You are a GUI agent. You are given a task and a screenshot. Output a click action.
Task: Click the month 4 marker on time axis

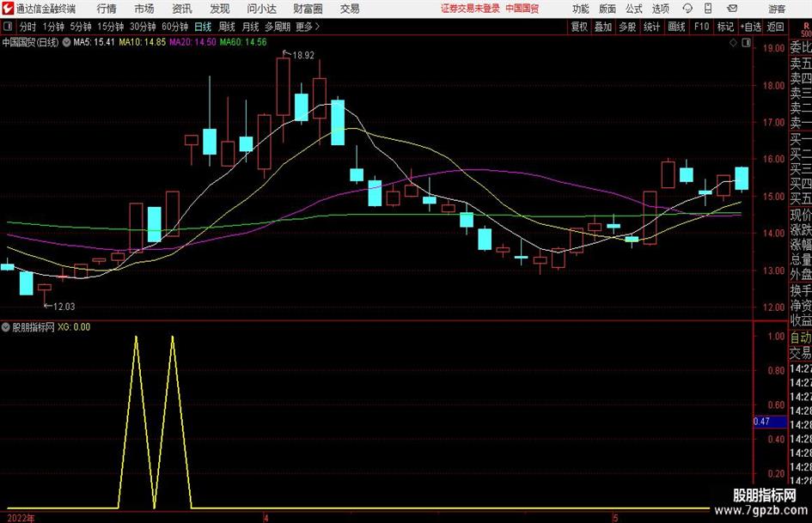click(266, 519)
